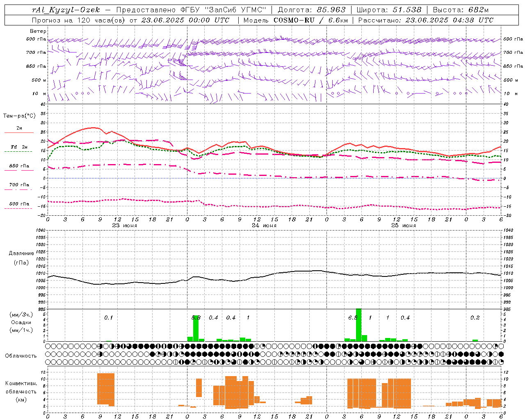Click the Давление chart label
The width and height of the screenshot is (525, 420).
[21, 253]
